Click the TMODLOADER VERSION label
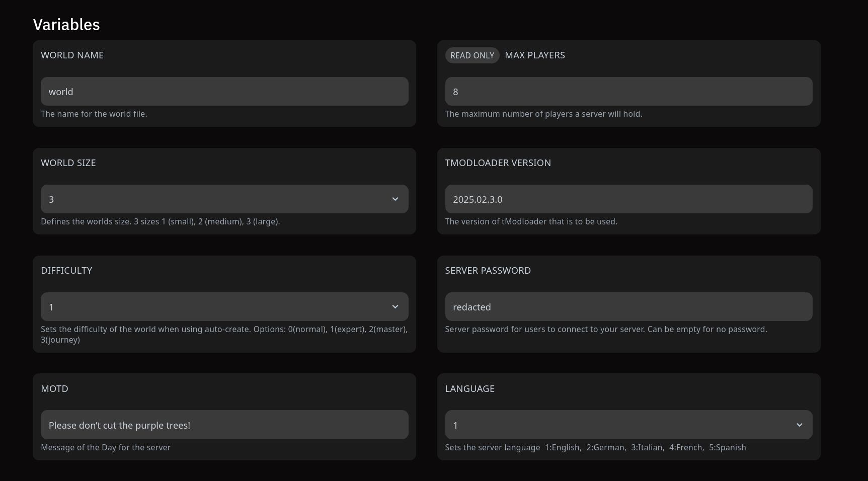This screenshot has width=868, height=481. (x=498, y=163)
